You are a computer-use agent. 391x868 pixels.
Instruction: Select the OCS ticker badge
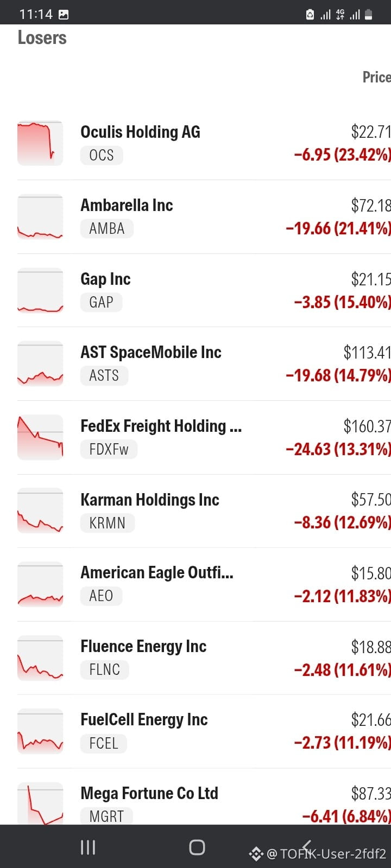click(102, 156)
